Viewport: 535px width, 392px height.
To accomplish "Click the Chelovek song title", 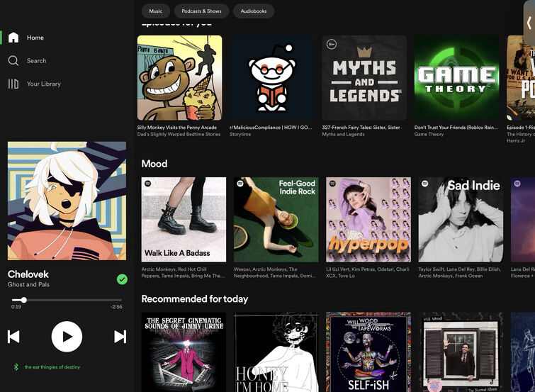I will coord(28,274).
